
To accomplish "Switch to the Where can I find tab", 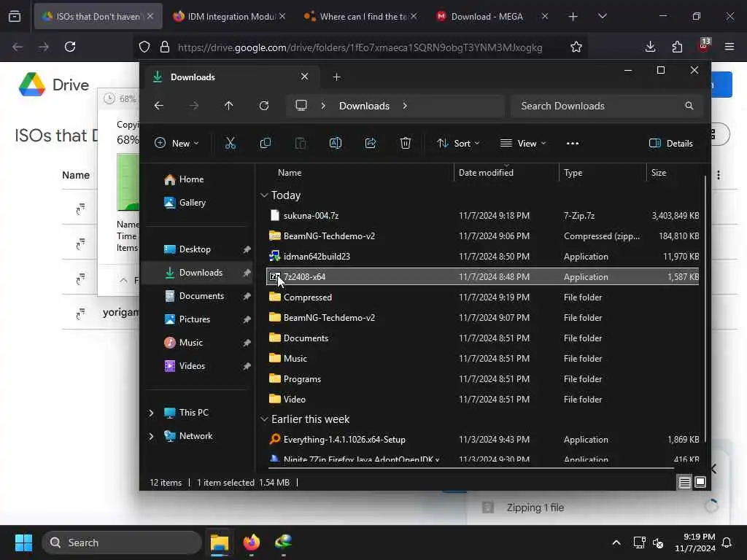I will click(x=360, y=16).
